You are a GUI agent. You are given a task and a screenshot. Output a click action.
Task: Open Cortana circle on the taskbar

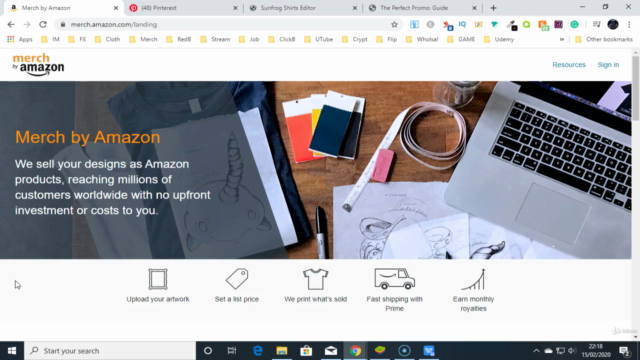(x=208, y=351)
